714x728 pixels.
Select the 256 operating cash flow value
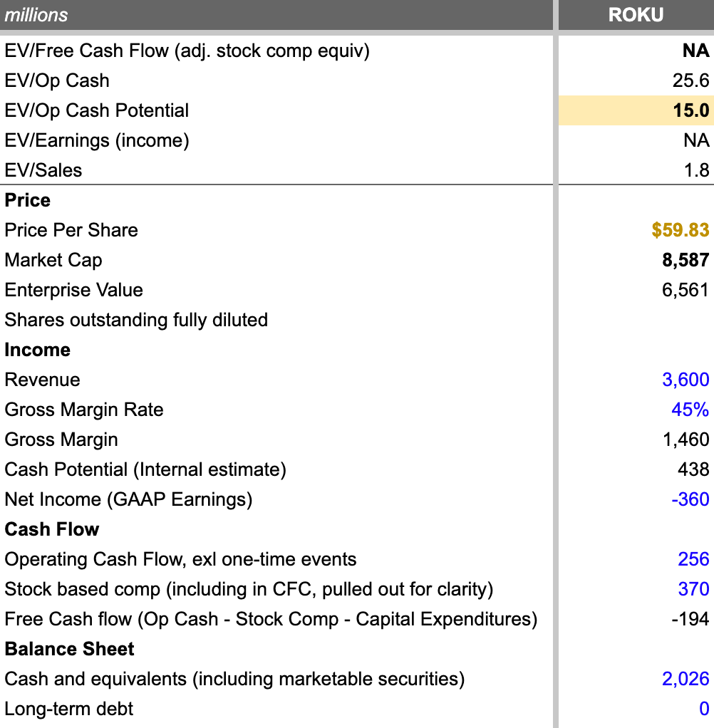pyautogui.click(x=693, y=559)
